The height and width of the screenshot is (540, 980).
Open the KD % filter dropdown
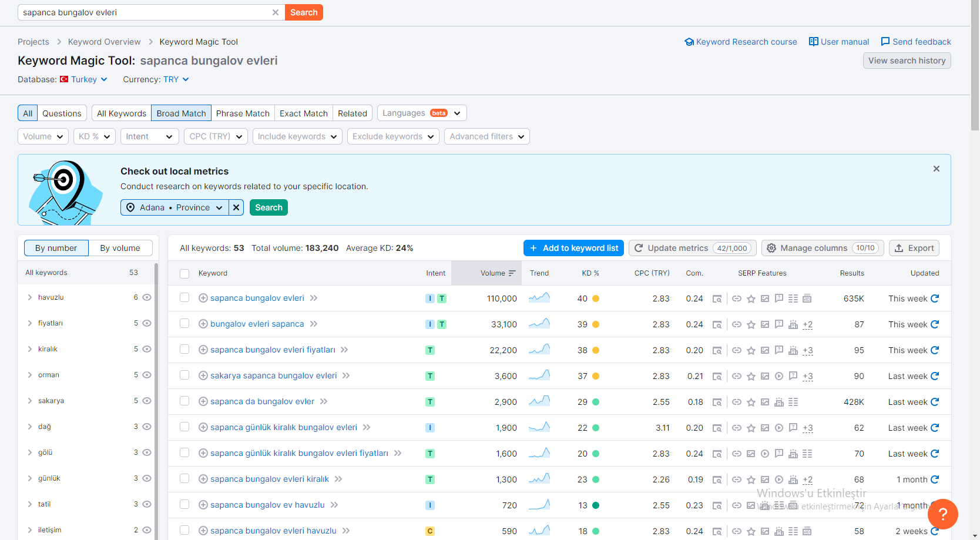94,136
